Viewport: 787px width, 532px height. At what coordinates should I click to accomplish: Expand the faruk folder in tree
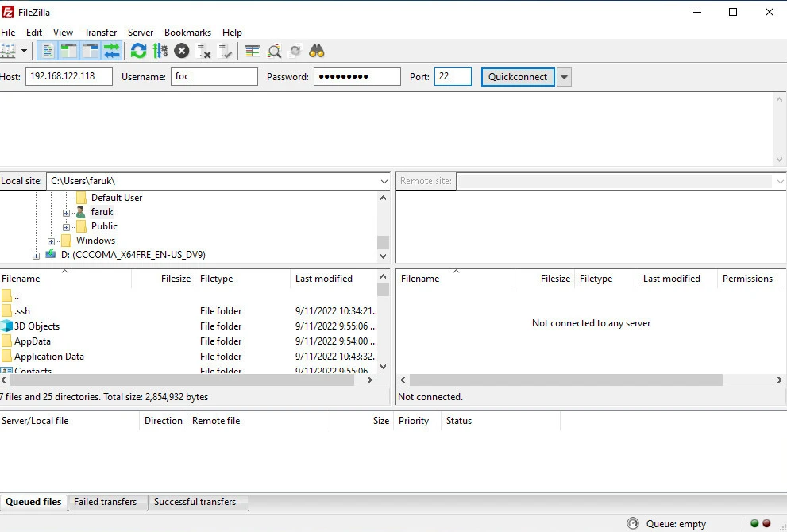click(67, 213)
